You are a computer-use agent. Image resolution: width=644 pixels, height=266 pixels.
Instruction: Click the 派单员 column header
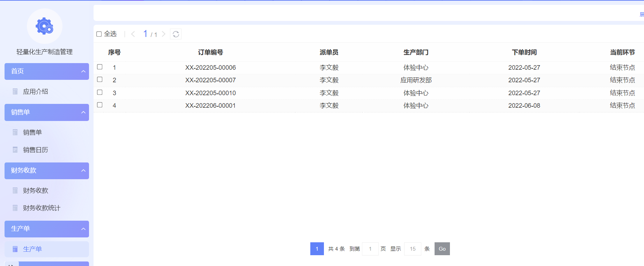point(329,52)
